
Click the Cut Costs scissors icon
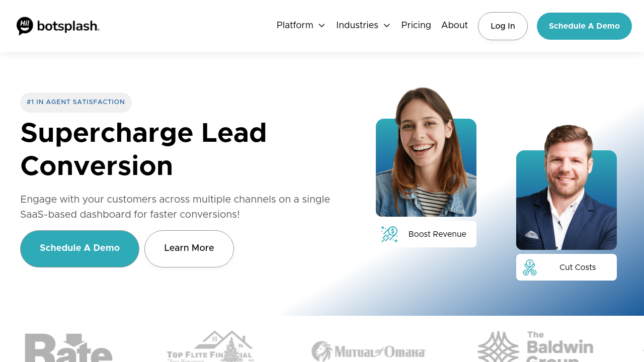[x=529, y=267]
